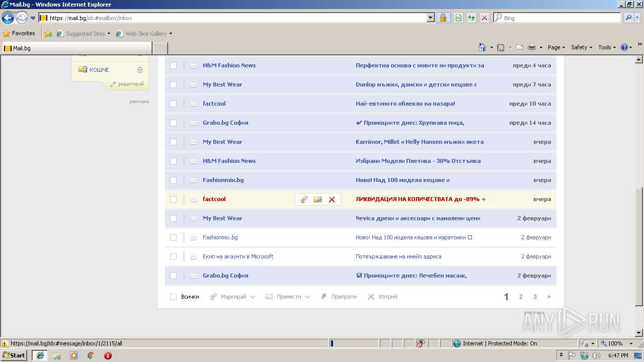Screen dimensions: 644x362
Task: Click the Изтрий delete button
Action: (x=382, y=297)
